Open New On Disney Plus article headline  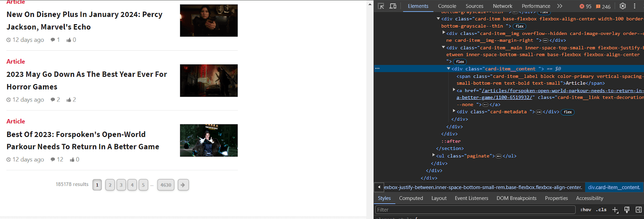tap(85, 21)
